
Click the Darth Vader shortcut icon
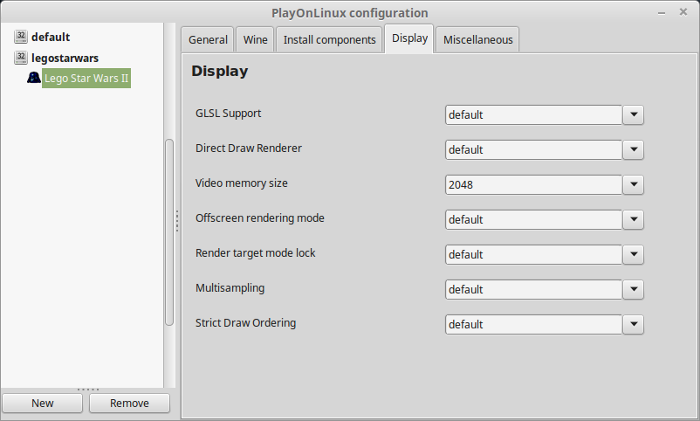coord(33,78)
